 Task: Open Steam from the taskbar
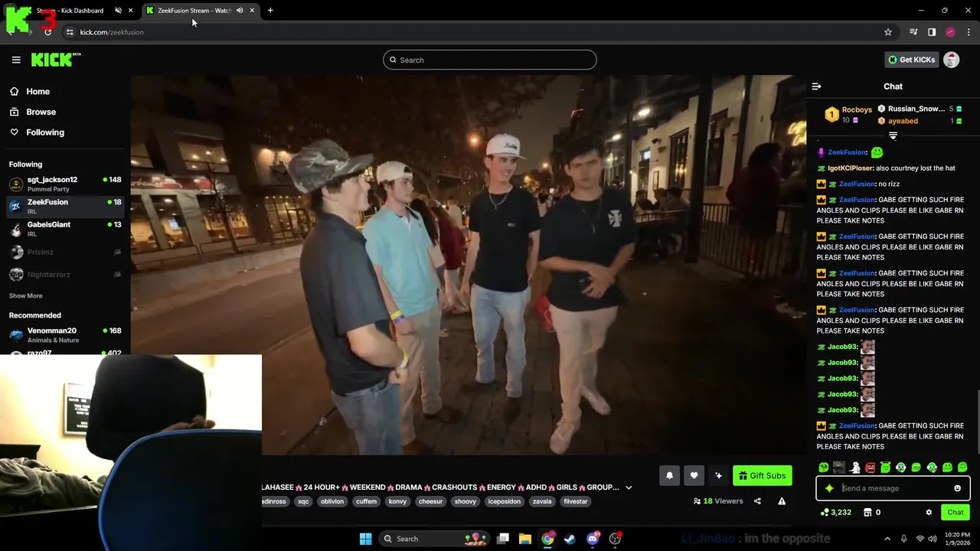pos(570,539)
